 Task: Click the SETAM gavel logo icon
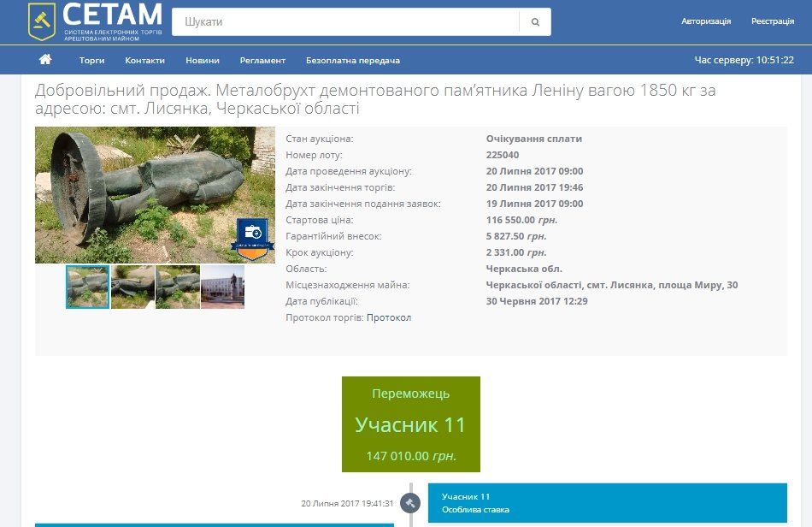point(39,19)
